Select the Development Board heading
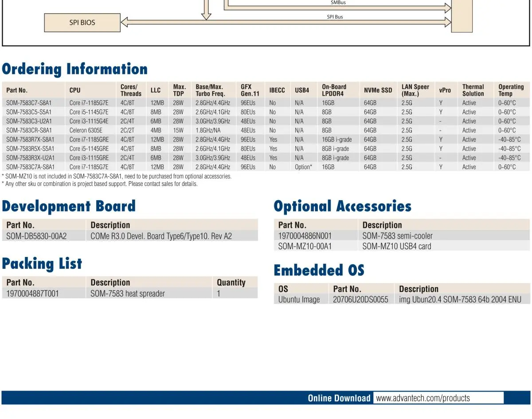Screen dimensions: 532x419 tap(69, 206)
